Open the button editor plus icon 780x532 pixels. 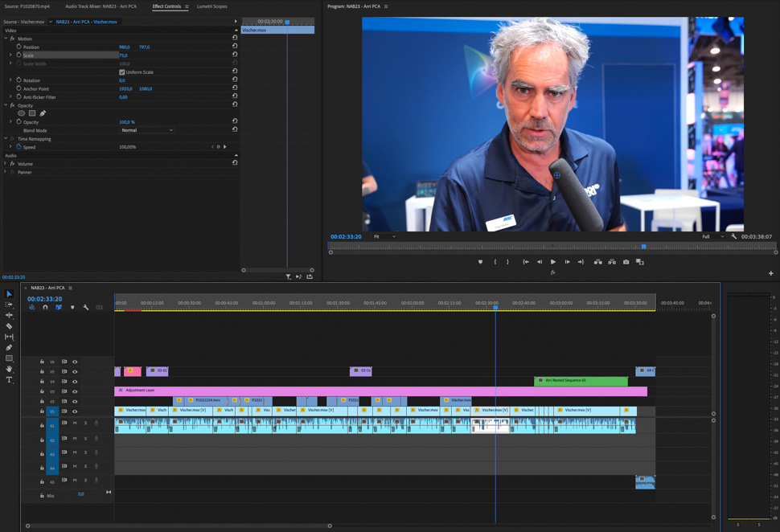770,273
